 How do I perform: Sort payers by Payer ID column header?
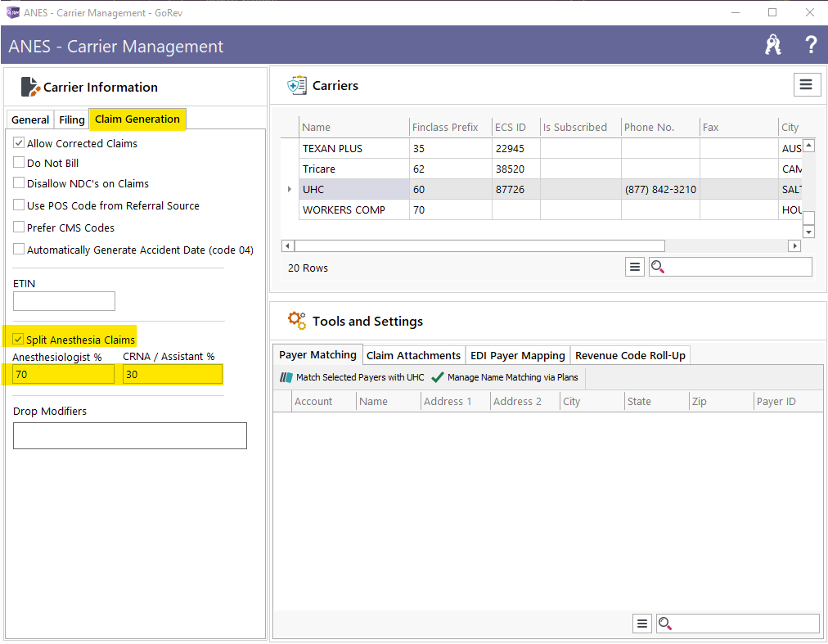788,402
